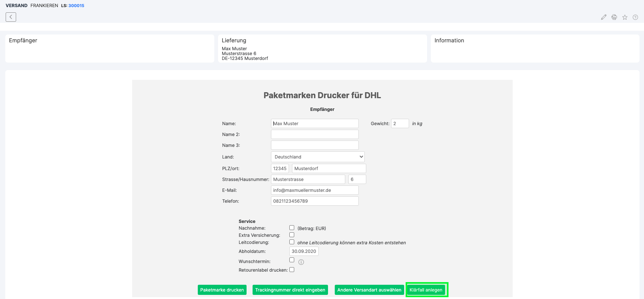Click the Wunschtermin info icon
644x299 pixels.
pyautogui.click(x=301, y=262)
